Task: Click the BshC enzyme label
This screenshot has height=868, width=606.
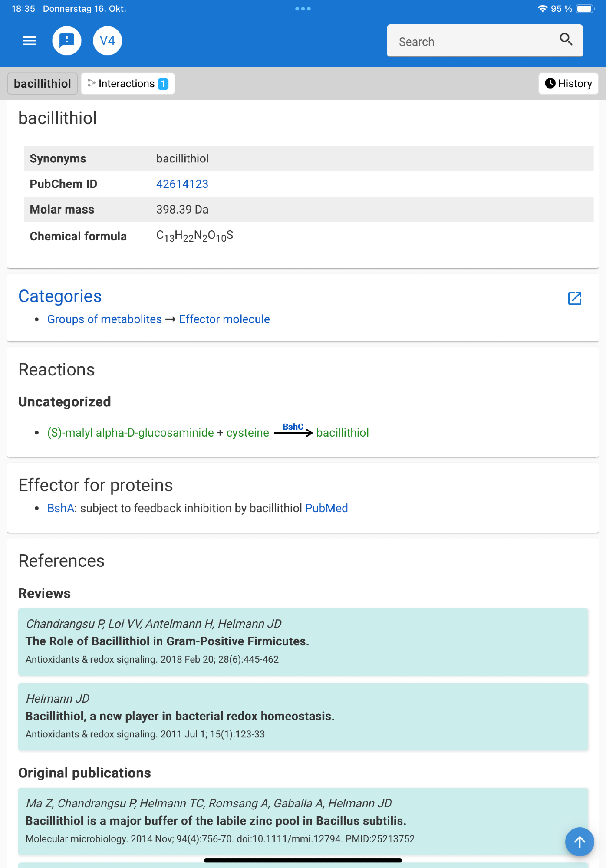Action: coord(293,427)
